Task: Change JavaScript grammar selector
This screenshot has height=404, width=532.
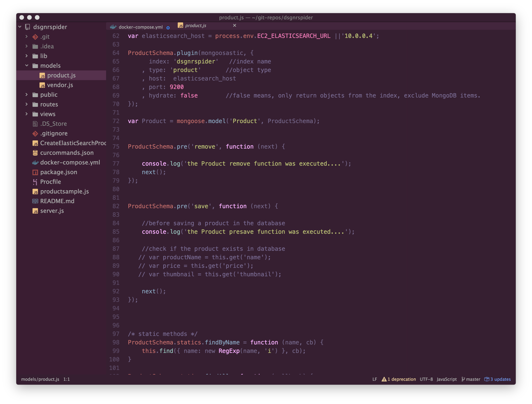Action: tap(447, 379)
